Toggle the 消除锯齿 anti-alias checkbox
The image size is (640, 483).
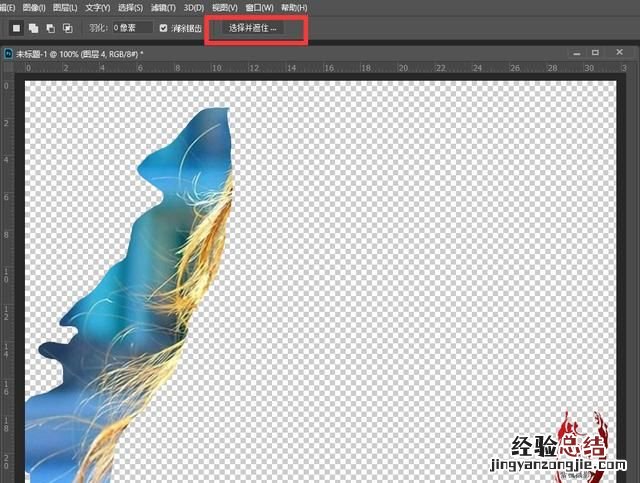coord(164,28)
